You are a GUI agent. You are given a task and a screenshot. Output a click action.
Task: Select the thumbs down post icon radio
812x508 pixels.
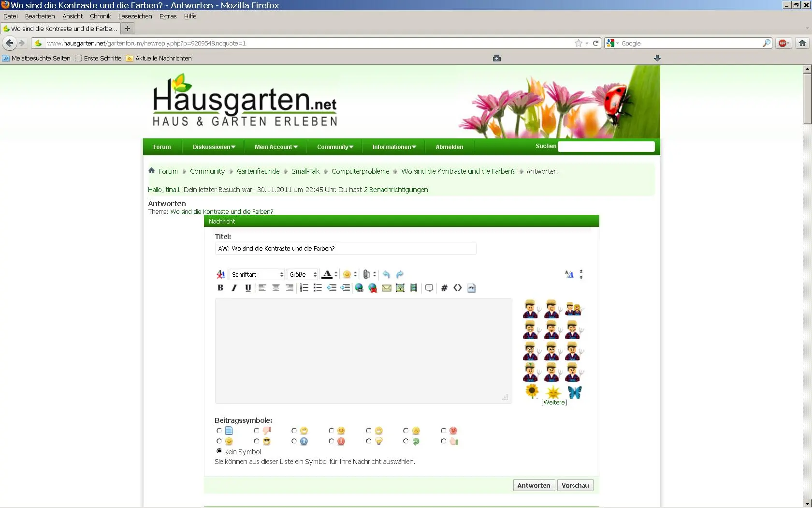257,431
